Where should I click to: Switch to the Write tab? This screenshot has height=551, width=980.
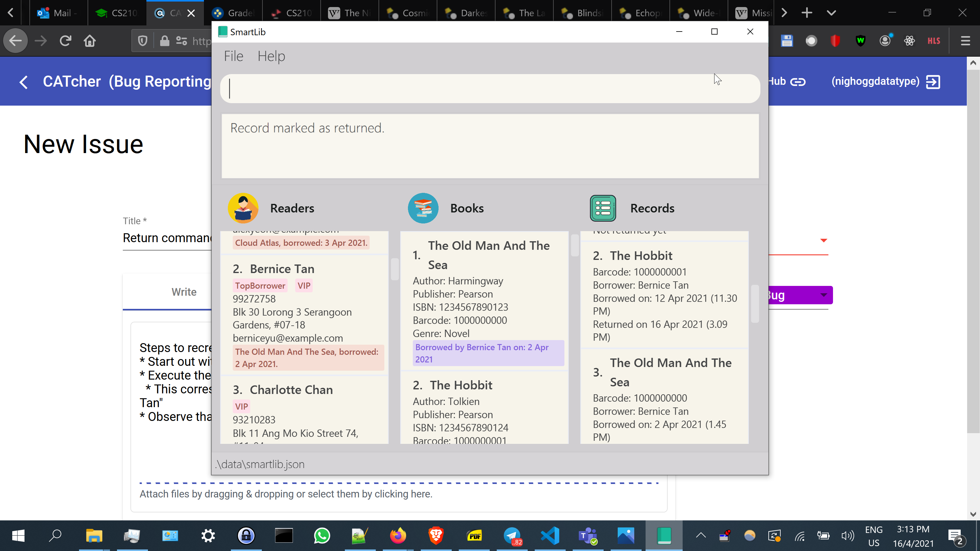[184, 292]
